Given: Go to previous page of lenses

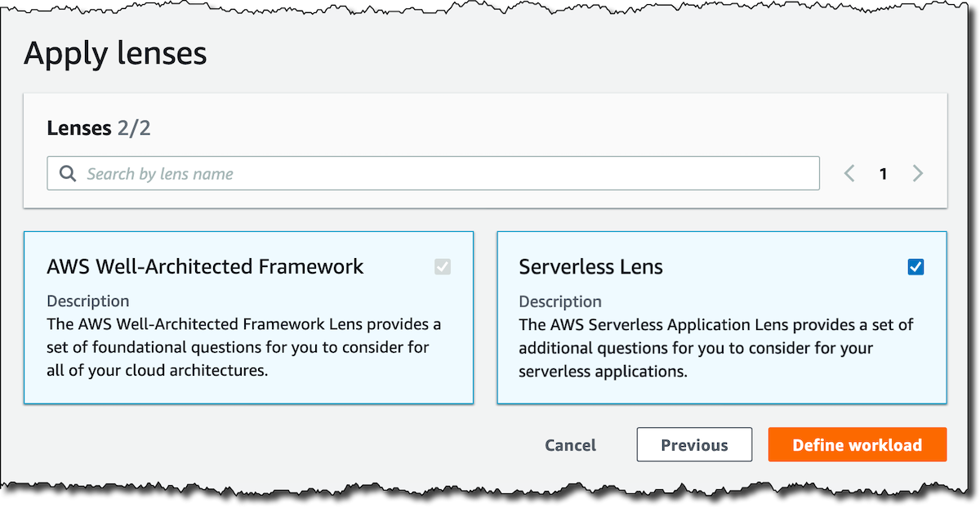Looking at the screenshot, I should point(849,174).
